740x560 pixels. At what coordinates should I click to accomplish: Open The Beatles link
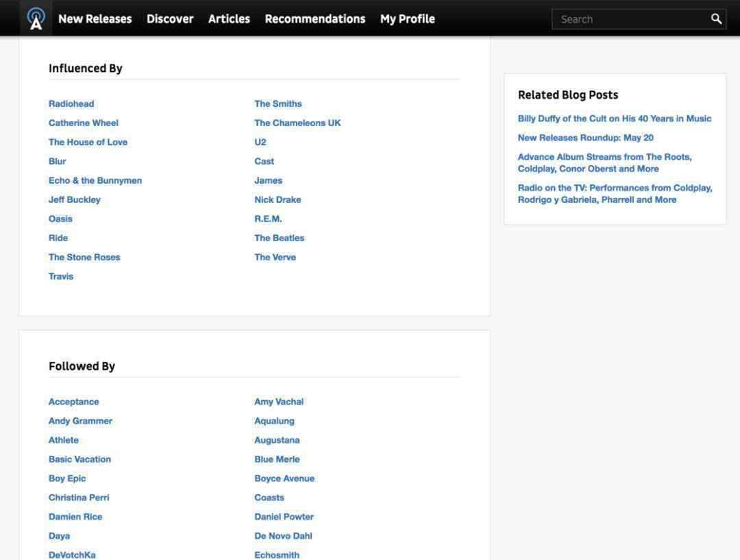point(280,238)
